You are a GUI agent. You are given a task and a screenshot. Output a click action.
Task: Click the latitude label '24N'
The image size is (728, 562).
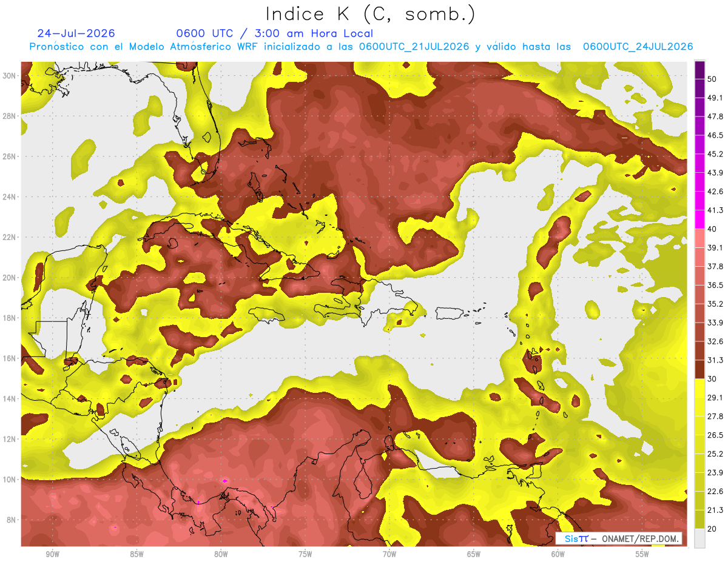coord(9,196)
